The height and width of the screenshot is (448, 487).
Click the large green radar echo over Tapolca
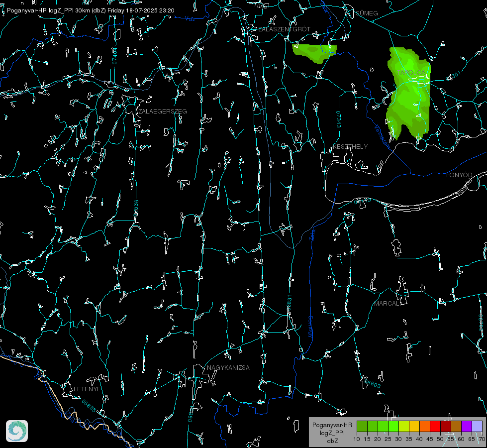(x=409, y=93)
